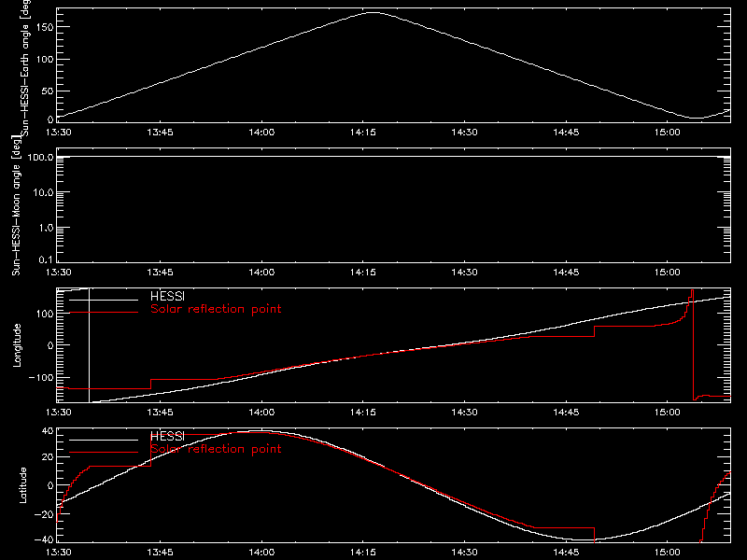Click the 1.0 tick on Moon angle plot
The image size is (747, 560).
(x=46, y=228)
